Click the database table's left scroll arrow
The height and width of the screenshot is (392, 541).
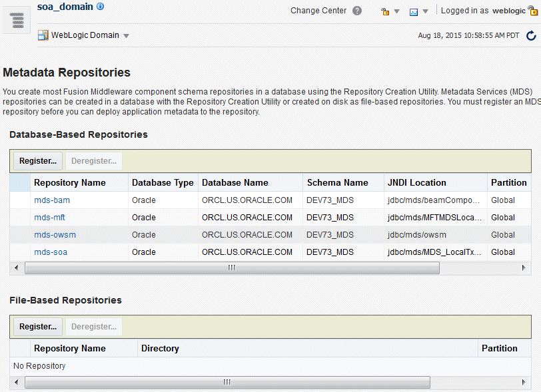(x=16, y=268)
